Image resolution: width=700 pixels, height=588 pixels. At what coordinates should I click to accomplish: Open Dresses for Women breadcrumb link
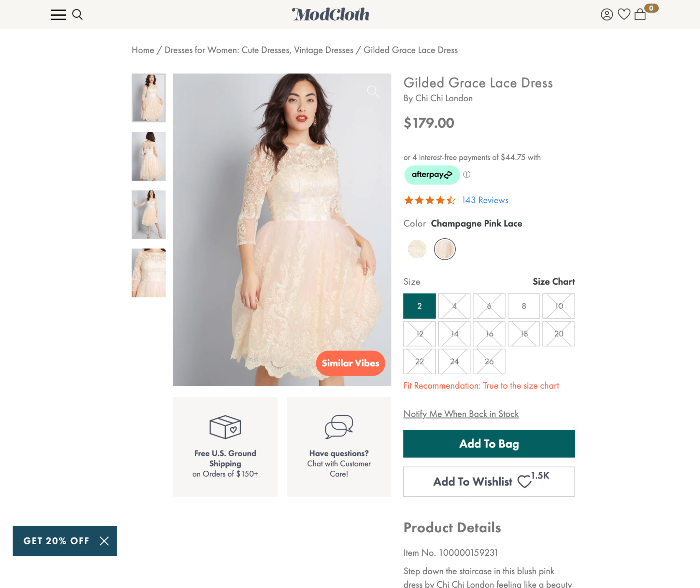pos(259,50)
